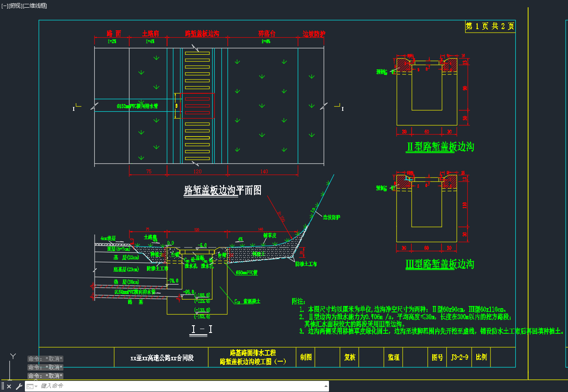This screenshot has height=392, width=568.
Task: Open the [-] viewport controls menu
Action: tap(5, 6)
